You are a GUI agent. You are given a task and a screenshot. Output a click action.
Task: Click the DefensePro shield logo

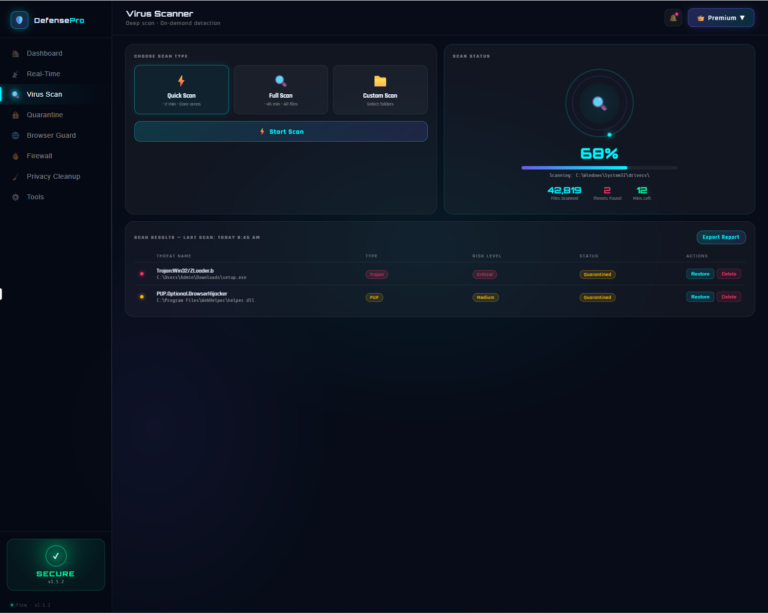pos(19,20)
